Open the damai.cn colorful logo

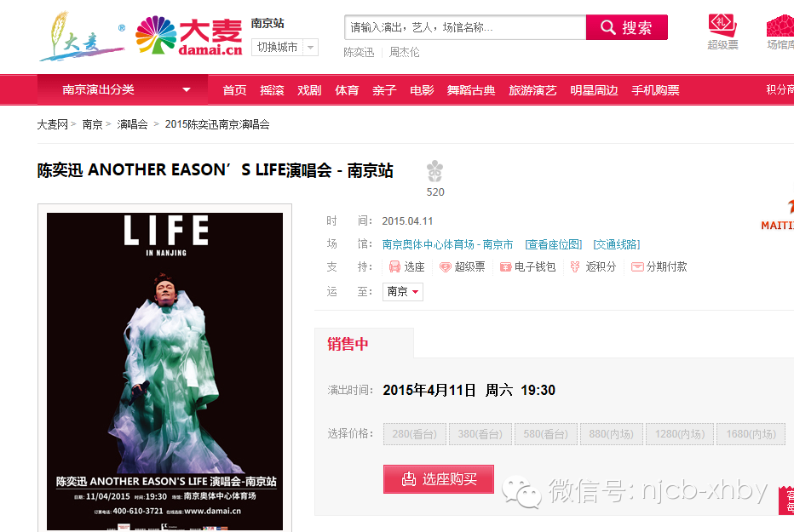click(189, 36)
